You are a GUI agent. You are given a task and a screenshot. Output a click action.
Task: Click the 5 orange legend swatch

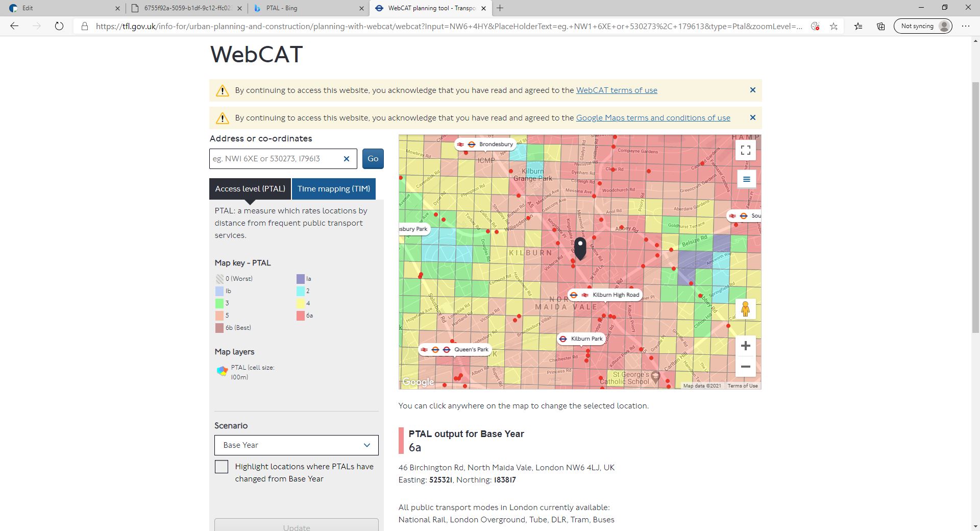219,316
